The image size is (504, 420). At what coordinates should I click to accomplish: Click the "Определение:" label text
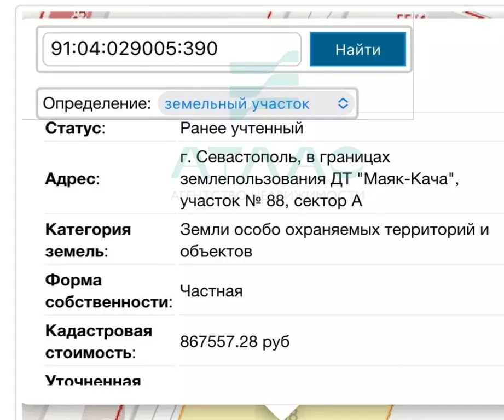[x=99, y=103]
